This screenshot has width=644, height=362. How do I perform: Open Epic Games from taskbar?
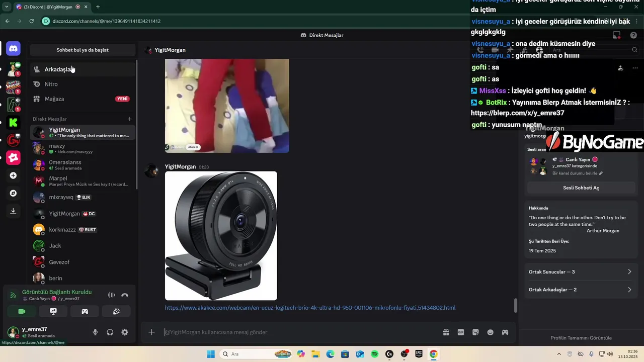tap(419, 354)
